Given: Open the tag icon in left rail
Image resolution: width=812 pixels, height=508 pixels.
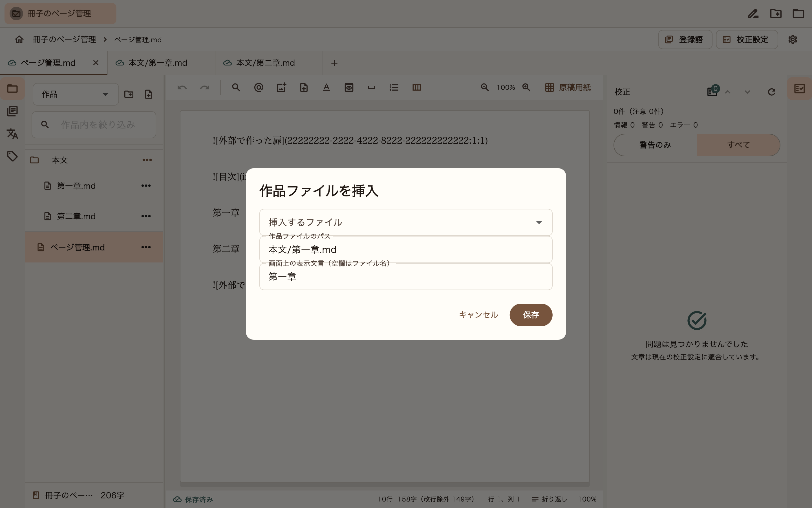Looking at the screenshot, I should (x=12, y=156).
